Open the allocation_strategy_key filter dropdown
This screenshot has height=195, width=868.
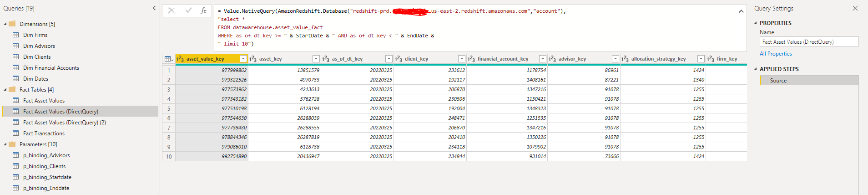[x=701, y=59]
